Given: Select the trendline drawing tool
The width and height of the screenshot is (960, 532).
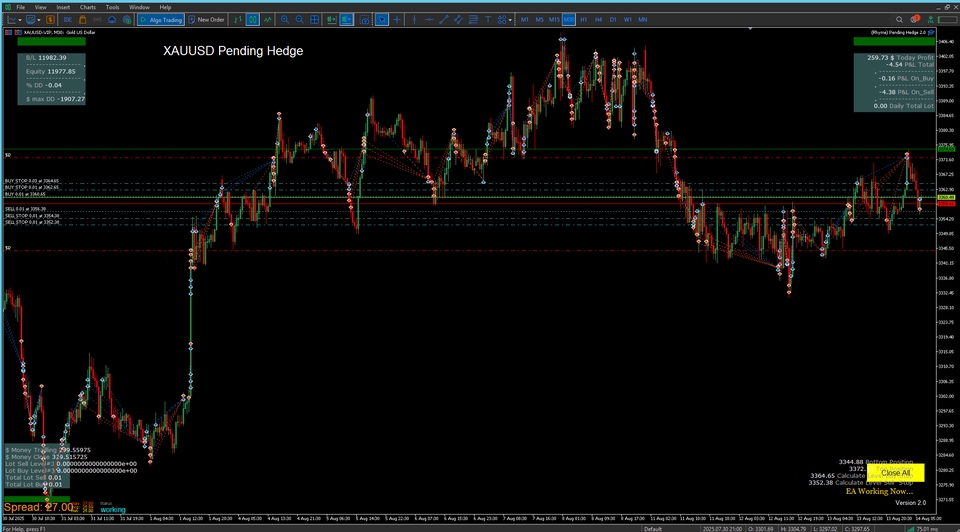Looking at the screenshot, I should (443, 19).
